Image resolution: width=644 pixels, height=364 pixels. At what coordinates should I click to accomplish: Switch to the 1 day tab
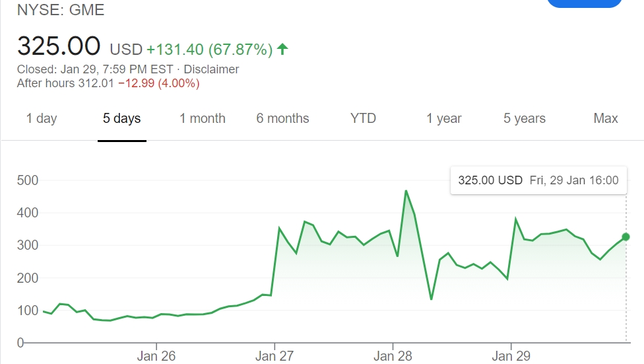click(x=42, y=118)
